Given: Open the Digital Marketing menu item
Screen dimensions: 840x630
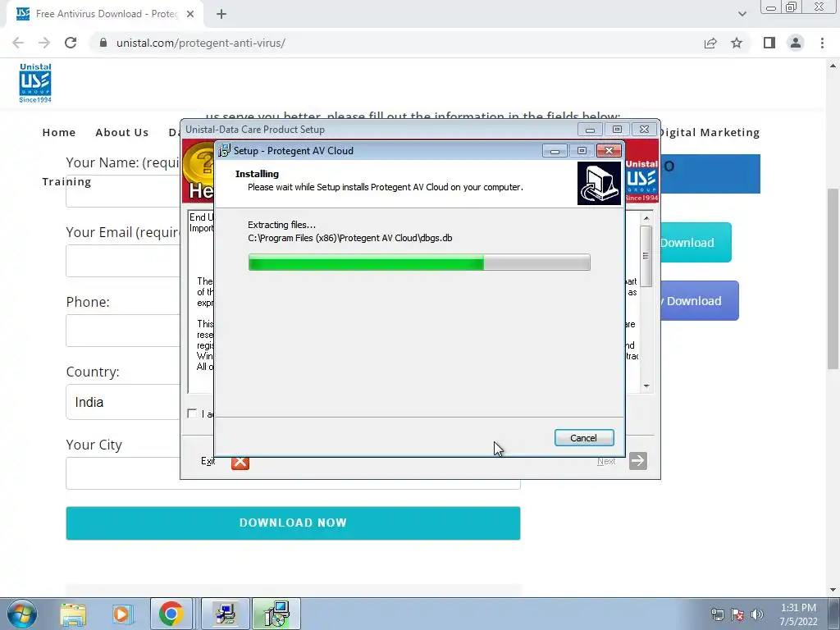Looking at the screenshot, I should [x=709, y=132].
